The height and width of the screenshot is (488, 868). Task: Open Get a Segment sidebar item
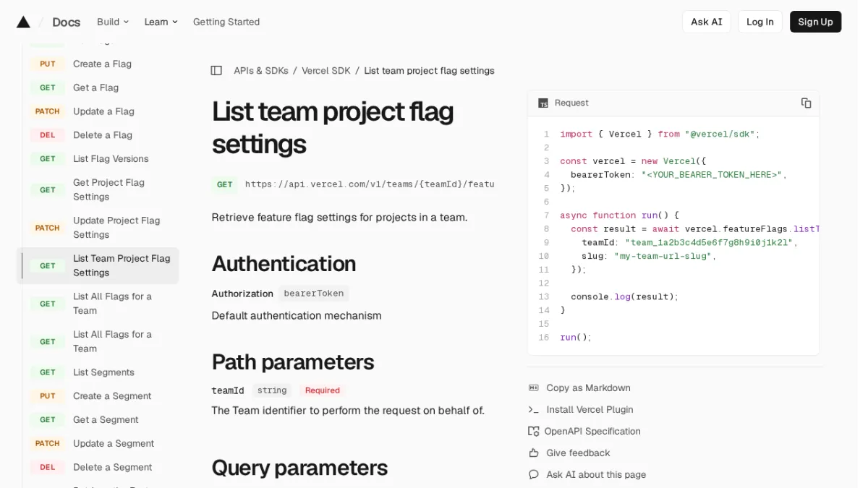98,420
